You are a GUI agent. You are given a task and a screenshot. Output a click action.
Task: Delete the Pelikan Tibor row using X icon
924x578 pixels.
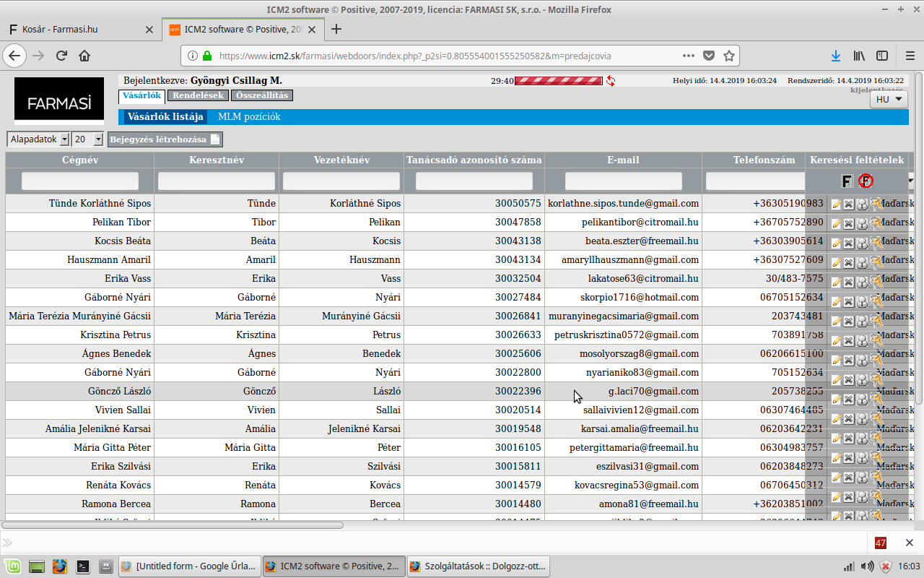click(849, 224)
